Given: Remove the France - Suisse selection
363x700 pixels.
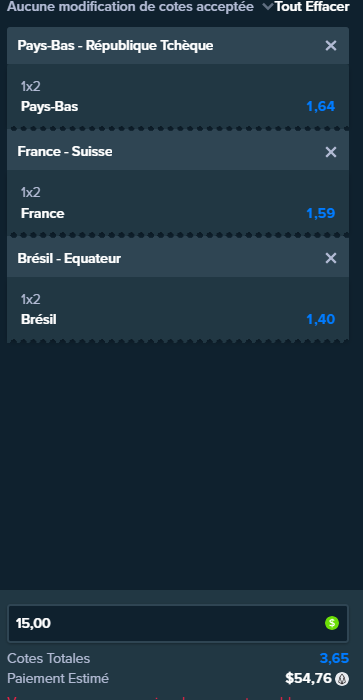Looking at the screenshot, I should pos(331,152).
